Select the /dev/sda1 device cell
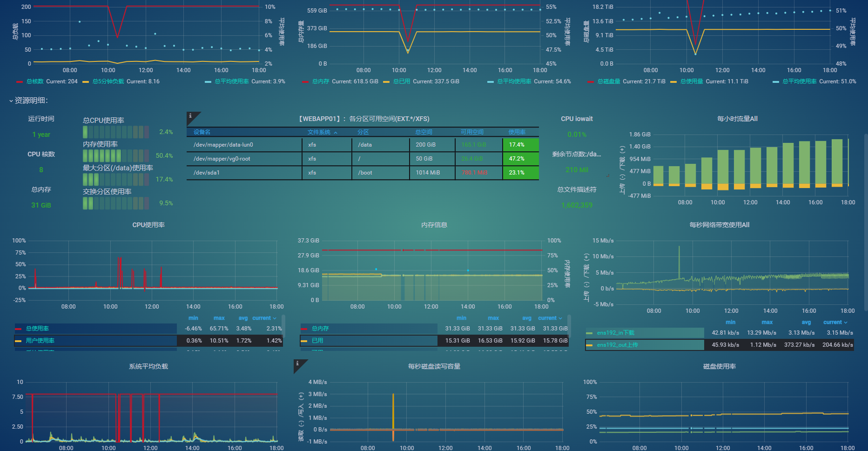The width and height of the screenshot is (868, 451). point(244,173)
